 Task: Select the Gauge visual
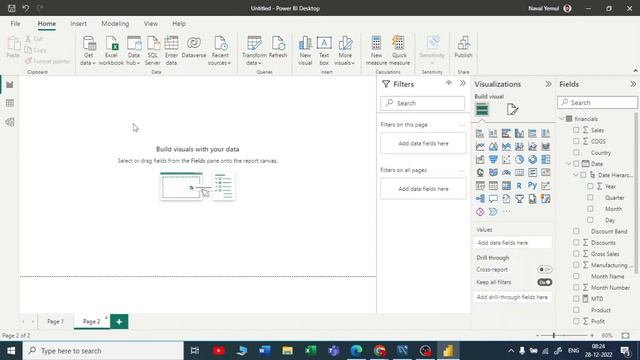coord(506,173)
